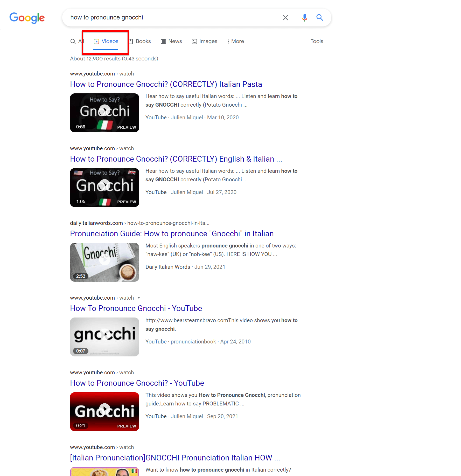461x476 pixels.
Task: Open 'How To Pronounce Gnocchi - YouTube' result
Action: pyautogui.click(x=136, y=308)
